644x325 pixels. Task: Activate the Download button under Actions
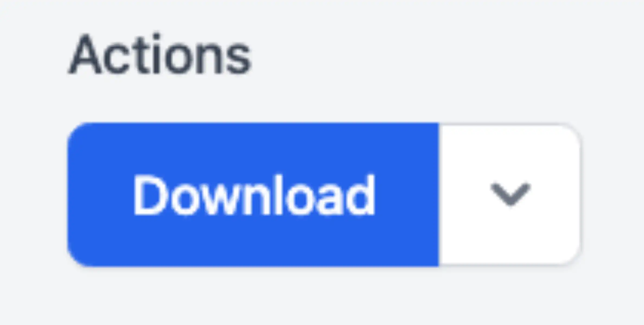(253, 194)
